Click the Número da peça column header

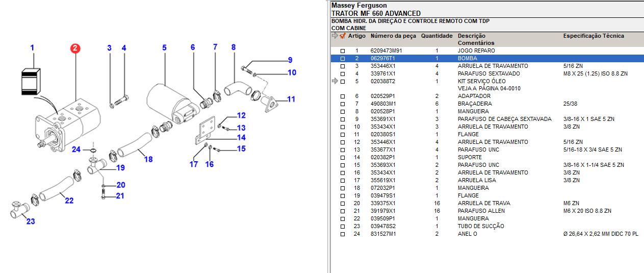click(393, 36)
